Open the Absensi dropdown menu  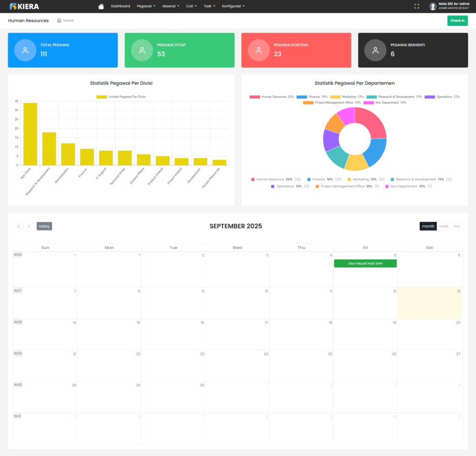tap(171, 7)
